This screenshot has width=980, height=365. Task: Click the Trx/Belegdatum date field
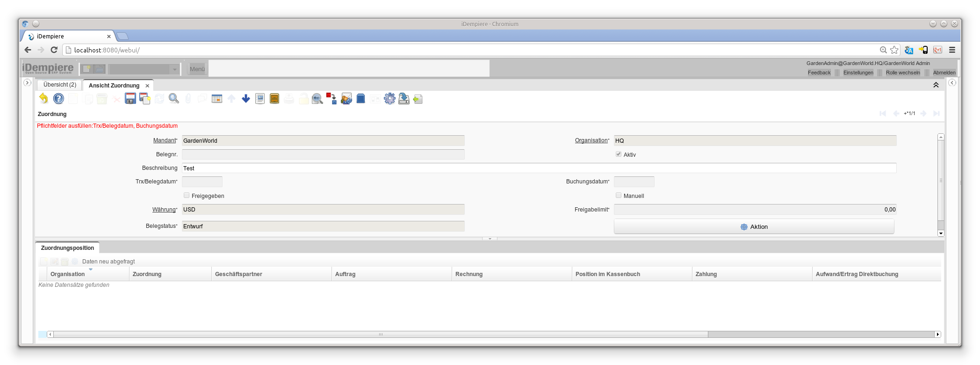[x=202, y=182]
